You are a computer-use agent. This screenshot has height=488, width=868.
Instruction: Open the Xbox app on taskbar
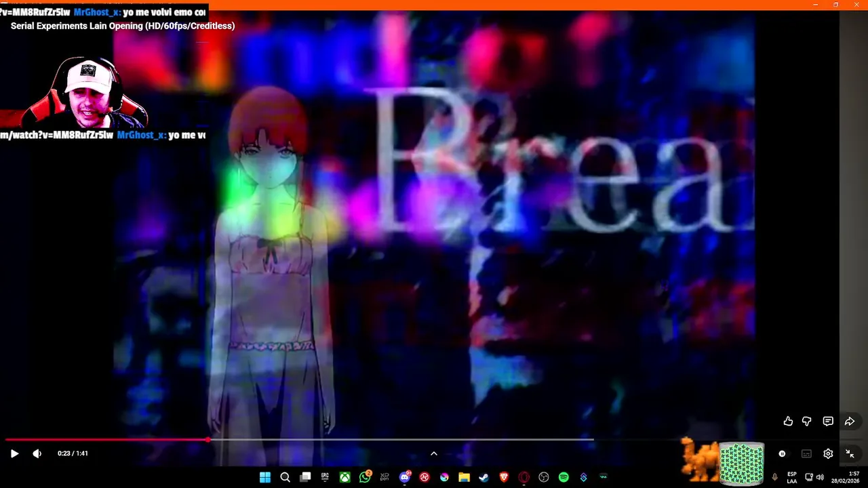pyautogui.click(x=345, y=477)
